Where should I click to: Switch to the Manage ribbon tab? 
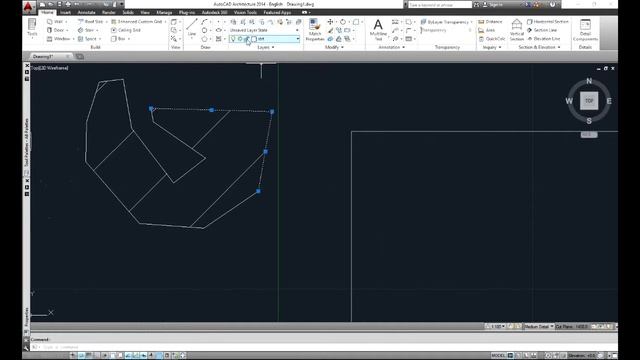tap(164, 13)
